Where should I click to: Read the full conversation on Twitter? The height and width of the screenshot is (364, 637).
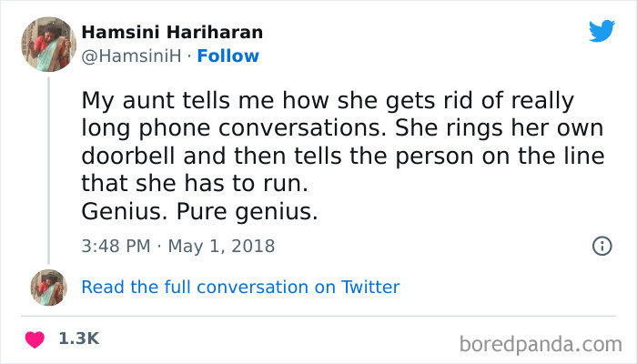coord(240,288)
